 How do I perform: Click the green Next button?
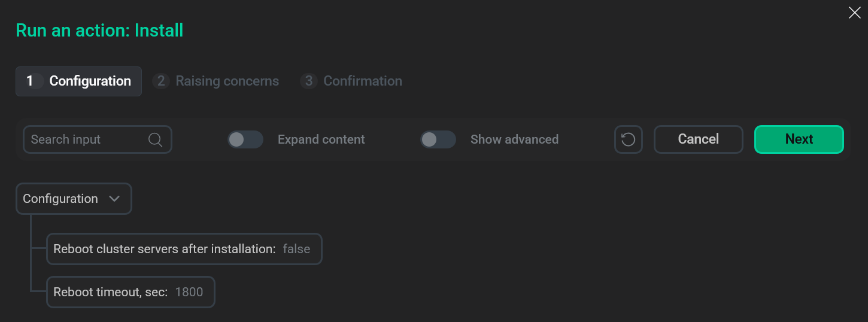click(799, 139)
